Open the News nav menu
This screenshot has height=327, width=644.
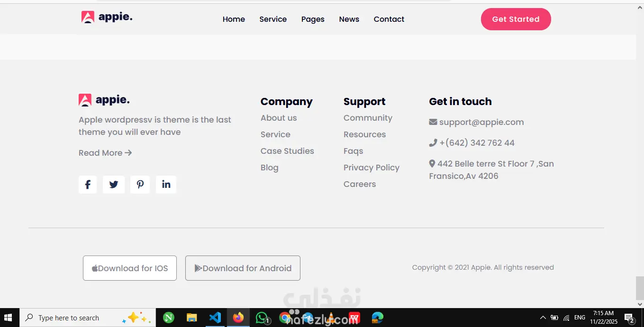[349, 19]
